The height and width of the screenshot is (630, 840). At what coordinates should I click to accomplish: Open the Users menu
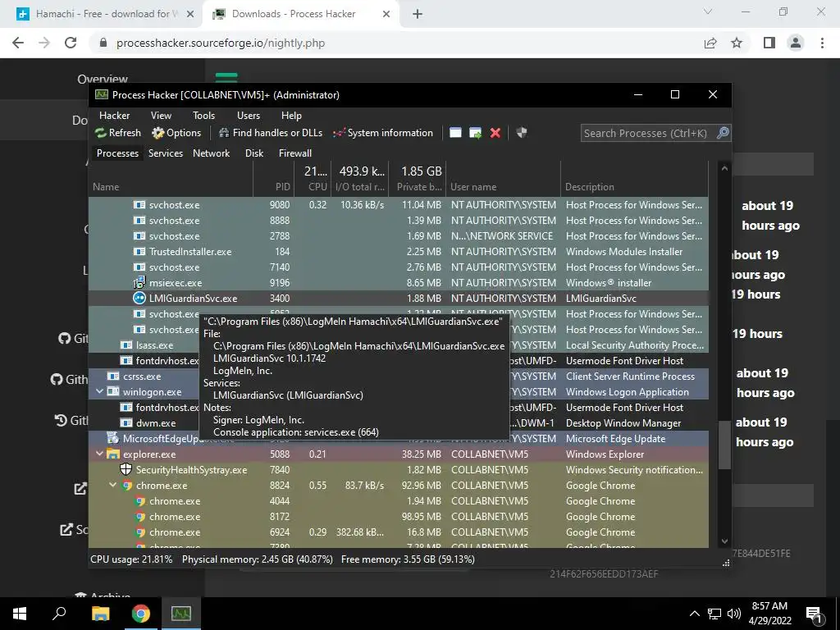click(x=249, y=116)
